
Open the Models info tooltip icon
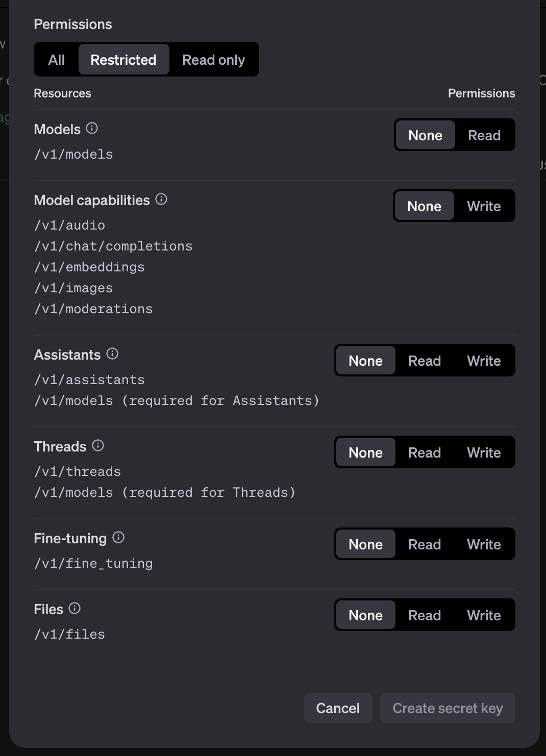click(91, 129)
